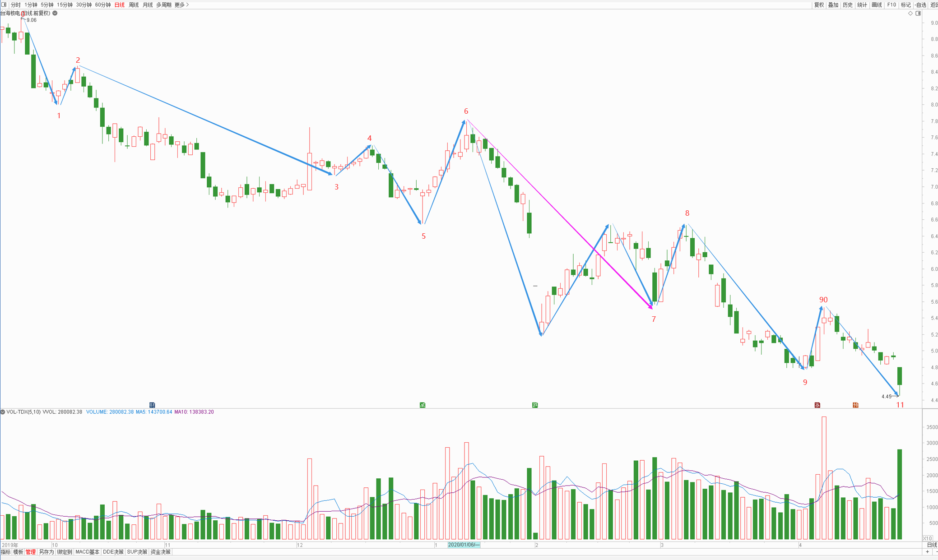938x560 pixels.
Task: Click the 绑定到 bind option
Action: click(x=64, y=552)
